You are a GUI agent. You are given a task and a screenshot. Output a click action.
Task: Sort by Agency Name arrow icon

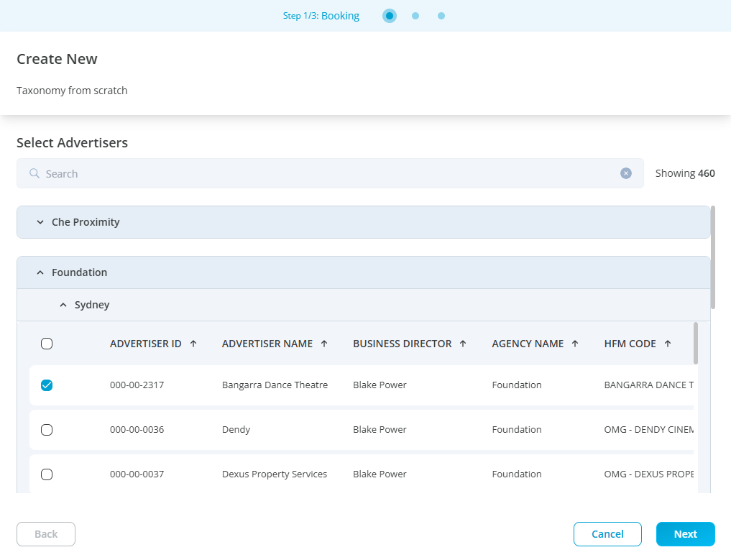(x=575, y=344)
